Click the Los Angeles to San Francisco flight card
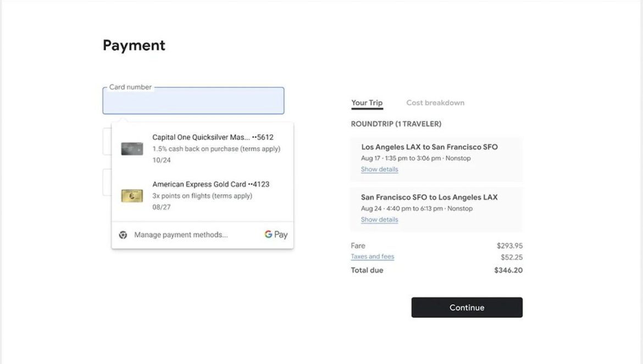The image size is (643, 364). pos(436,159)
